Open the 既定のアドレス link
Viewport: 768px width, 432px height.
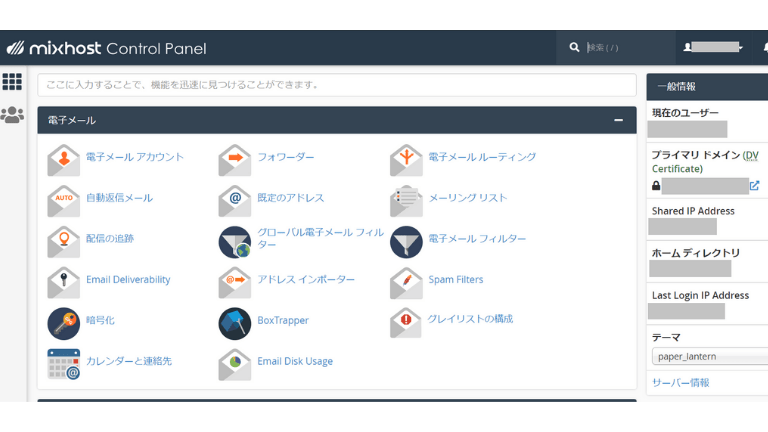pyautogui.click(x=290, y=197)
